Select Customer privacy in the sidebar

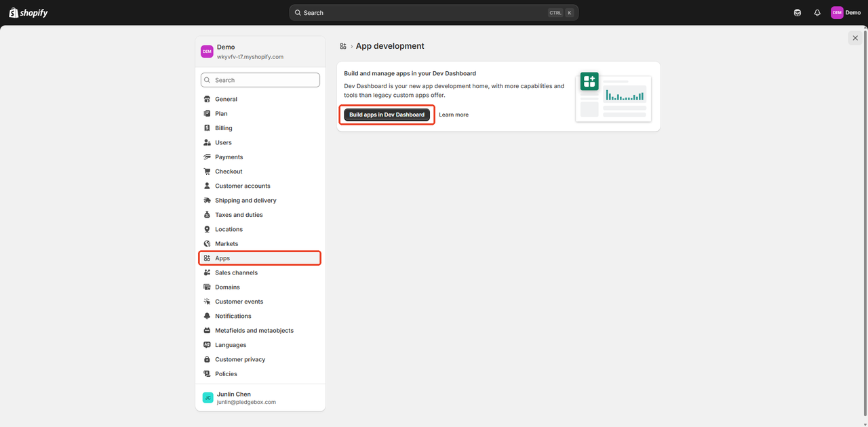[240, 359]
